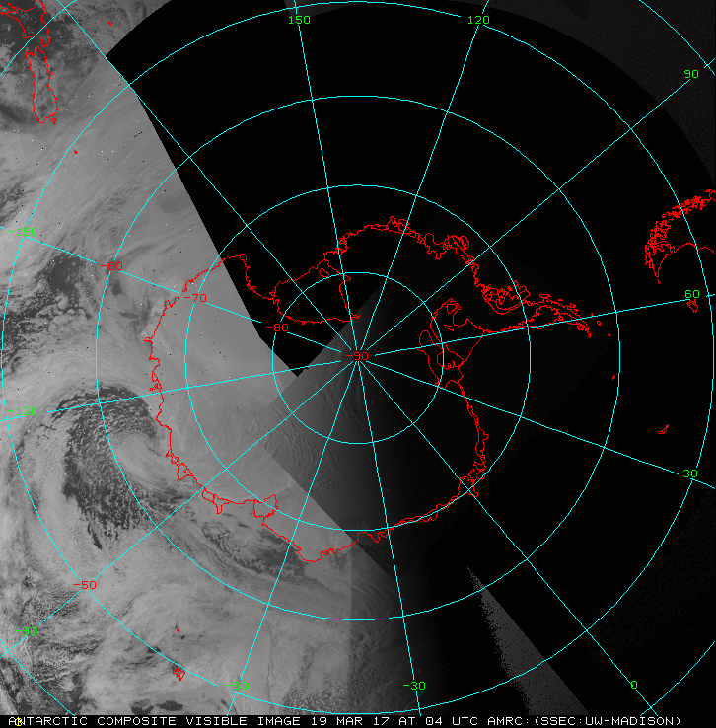Click the green 150 longitude label
Screen dimensions: 716x728
point(299,20)
